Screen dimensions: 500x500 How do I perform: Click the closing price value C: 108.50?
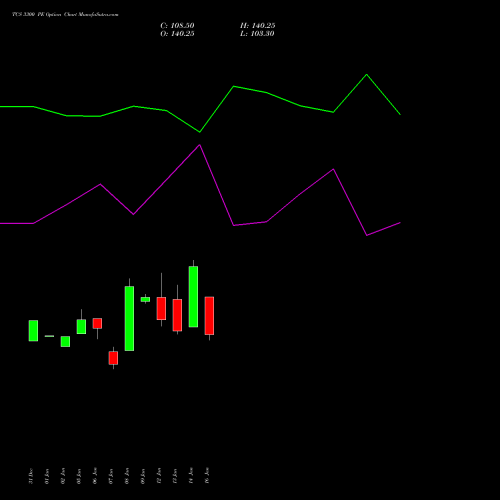tap(177, 26)
